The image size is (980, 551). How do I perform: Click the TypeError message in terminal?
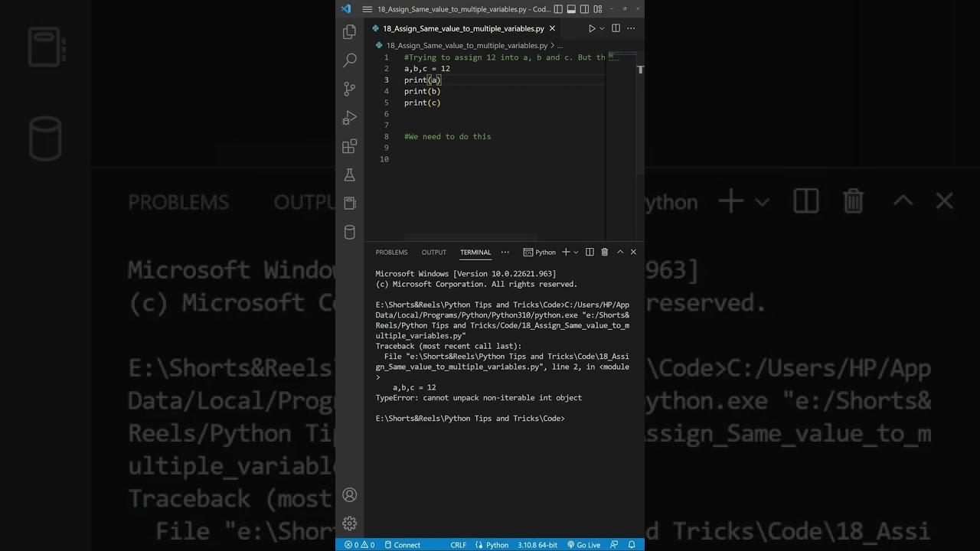(x=479, y=398)
